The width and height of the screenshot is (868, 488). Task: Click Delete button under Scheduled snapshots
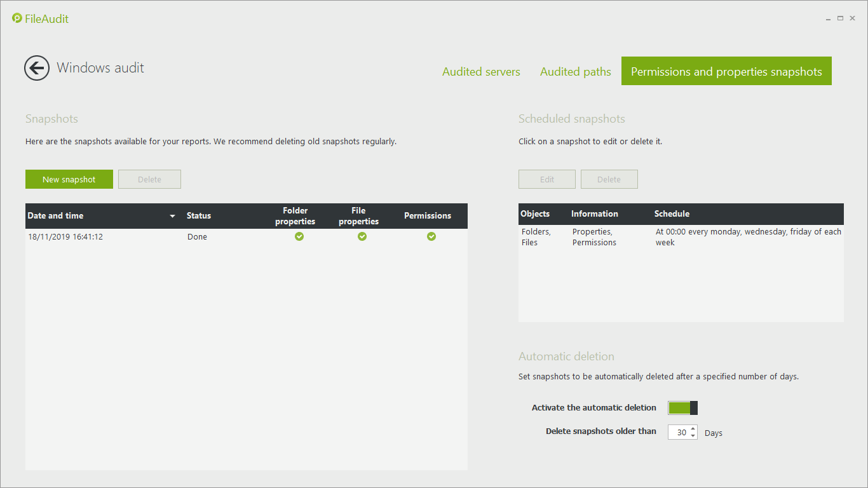(x=609, y=179)
